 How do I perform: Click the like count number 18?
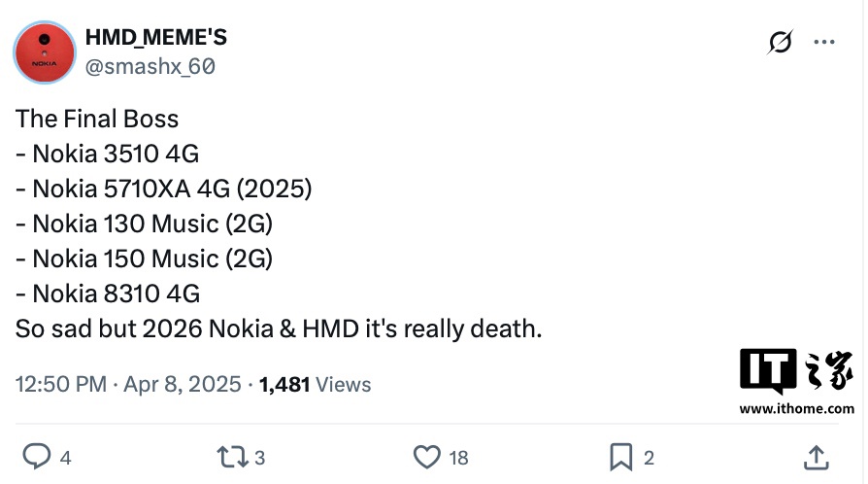coord(459,457)
